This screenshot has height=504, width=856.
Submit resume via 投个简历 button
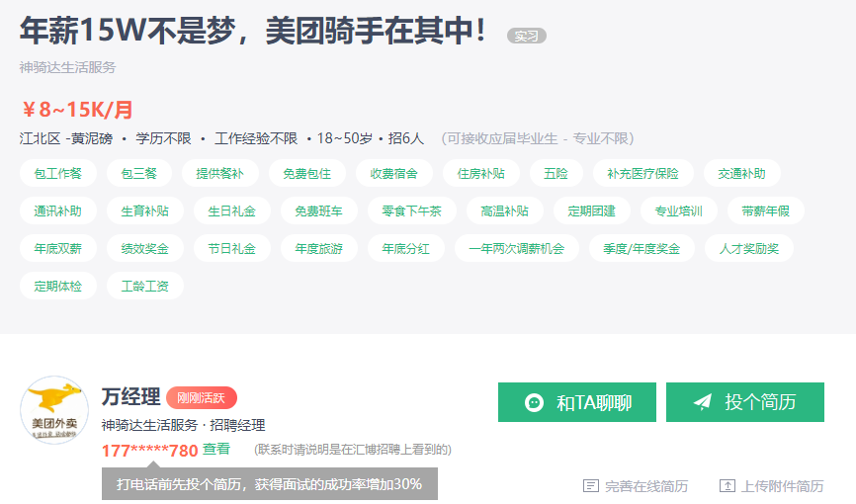[745, 402]
